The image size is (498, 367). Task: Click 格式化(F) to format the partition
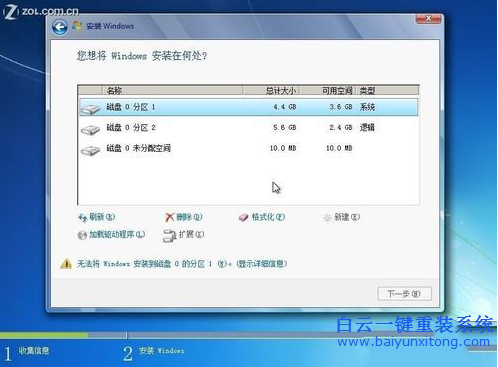(268, 217)
